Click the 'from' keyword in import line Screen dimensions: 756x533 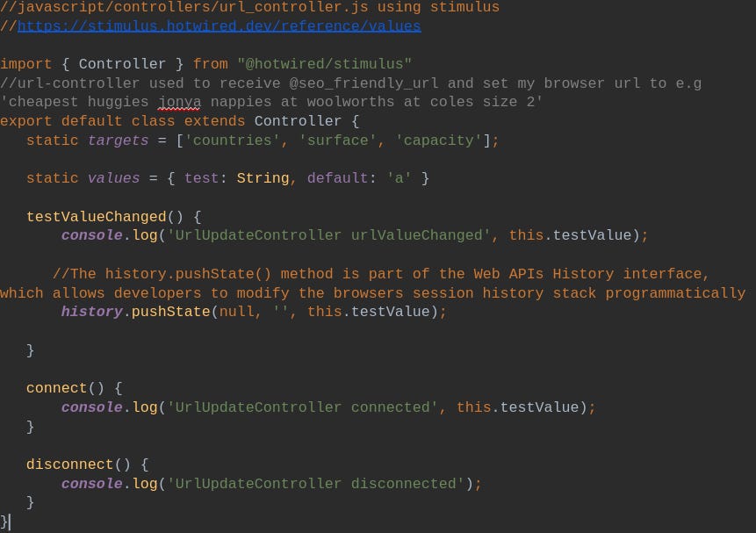210,64
